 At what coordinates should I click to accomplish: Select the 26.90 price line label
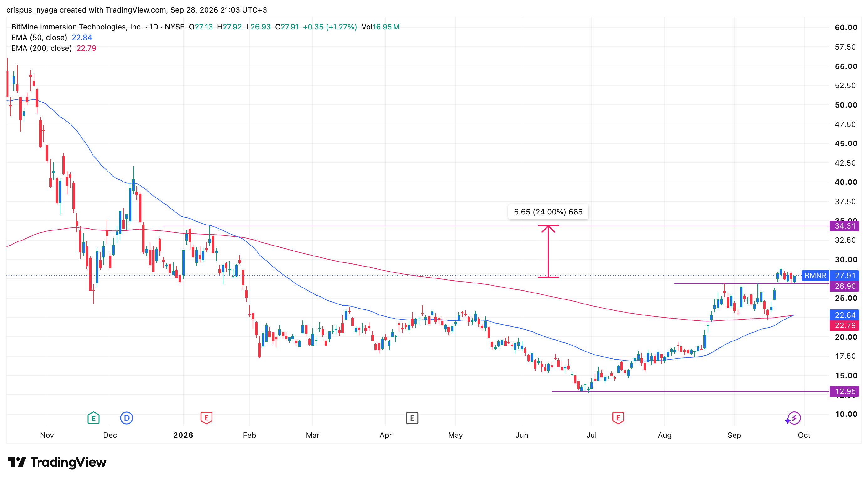(x=844, y=286)
